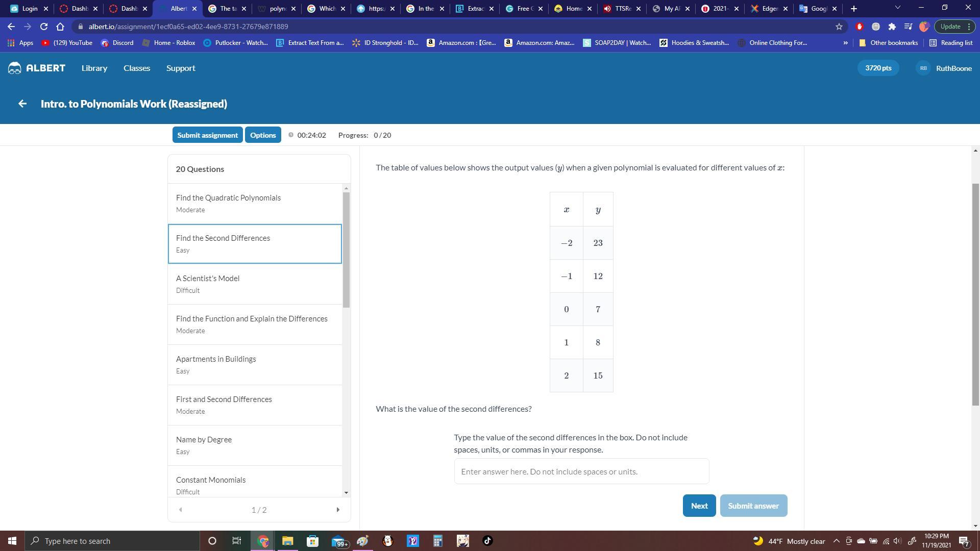Open the File Explorer taskbar icon

point(287,541)
